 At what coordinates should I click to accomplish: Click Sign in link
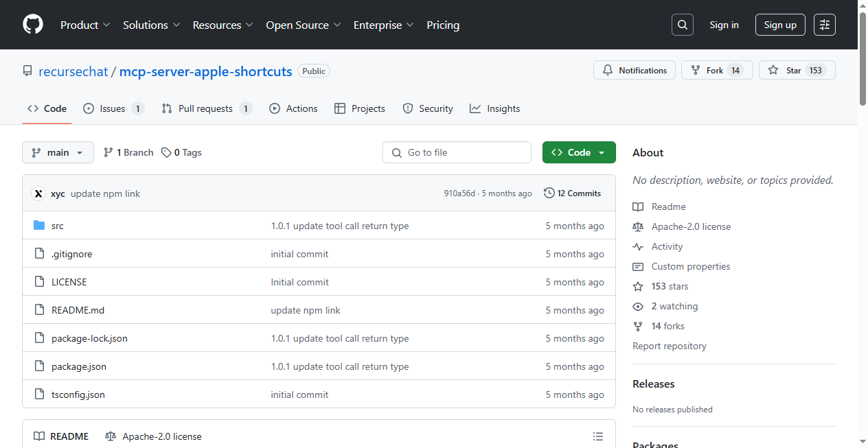coord(724,25)
